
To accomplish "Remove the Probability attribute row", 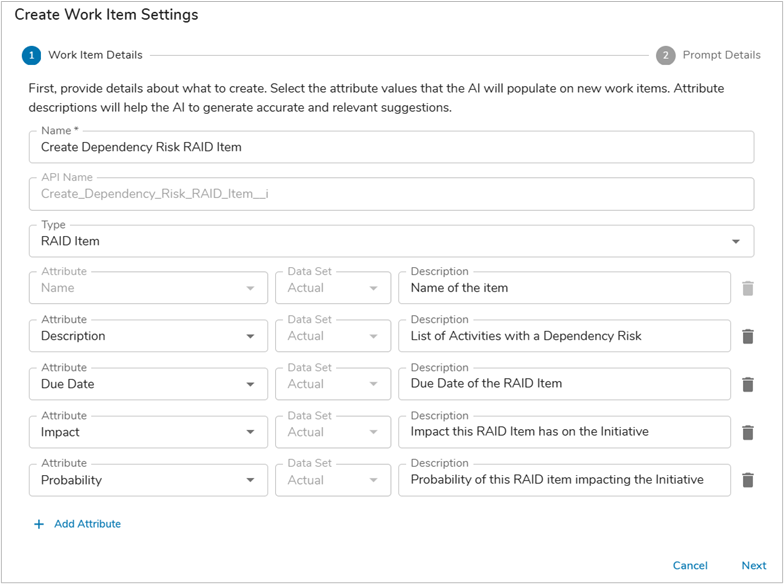I will pos(747,480).
